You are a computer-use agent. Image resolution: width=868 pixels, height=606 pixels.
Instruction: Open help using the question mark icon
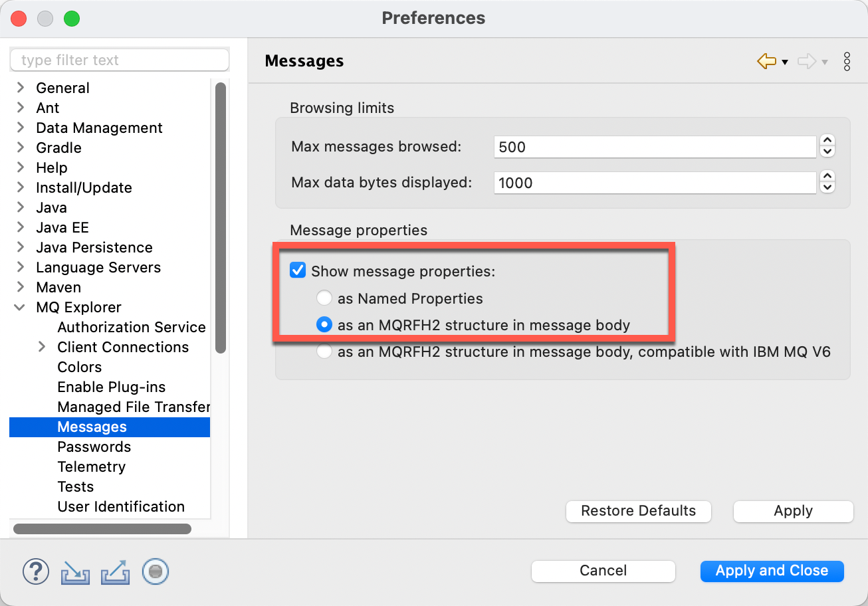pyautogui.click(x=35, y=571)
